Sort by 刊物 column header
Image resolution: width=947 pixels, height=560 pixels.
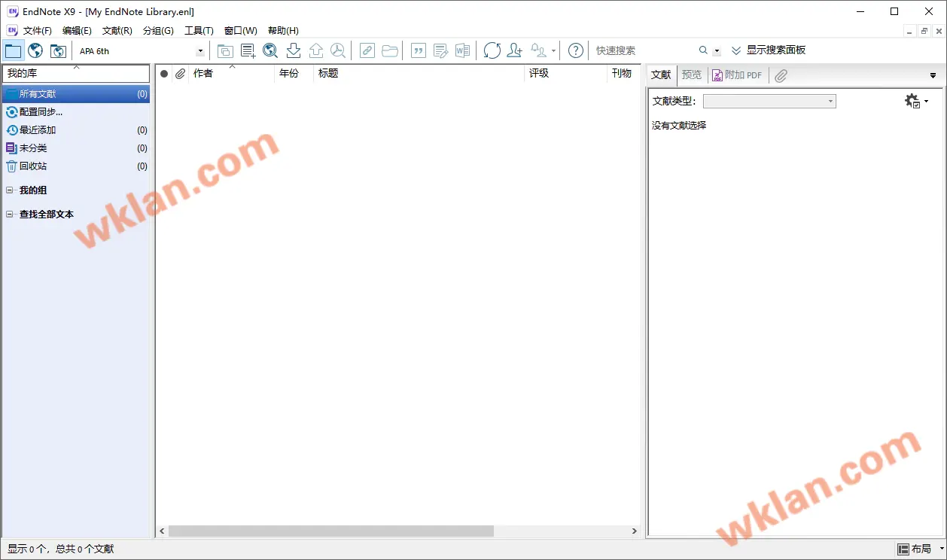pos(623,74)
